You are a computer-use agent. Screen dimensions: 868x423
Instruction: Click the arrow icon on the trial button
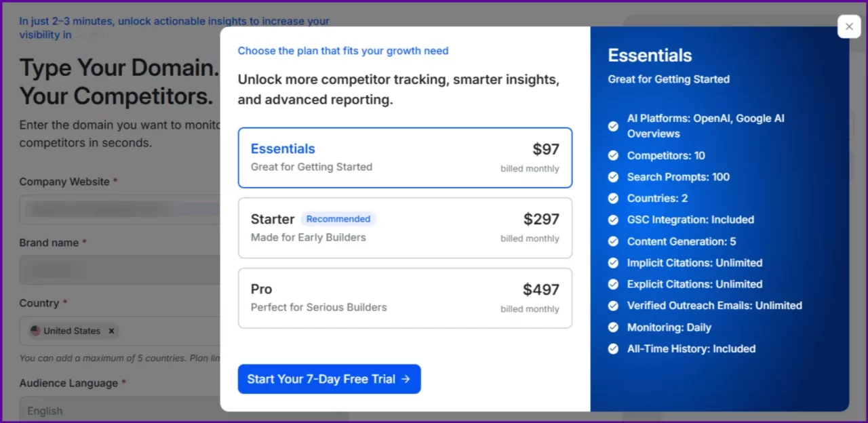click(x=406, y=379)
